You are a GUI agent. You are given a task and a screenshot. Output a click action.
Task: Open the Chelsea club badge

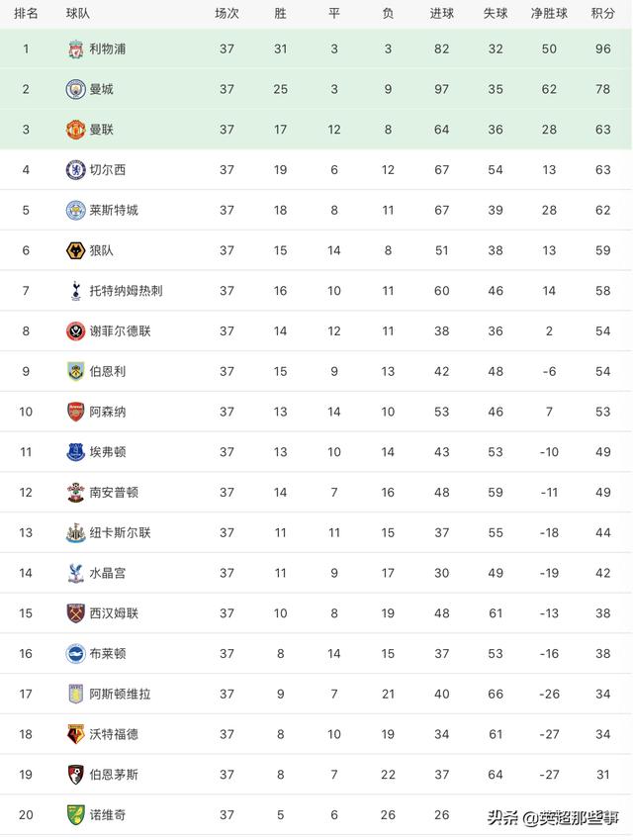pyautogui.click(x=75, y=170)
